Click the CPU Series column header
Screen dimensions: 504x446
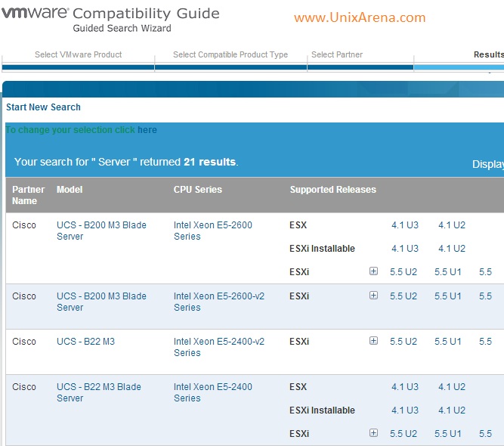(198, 190)
